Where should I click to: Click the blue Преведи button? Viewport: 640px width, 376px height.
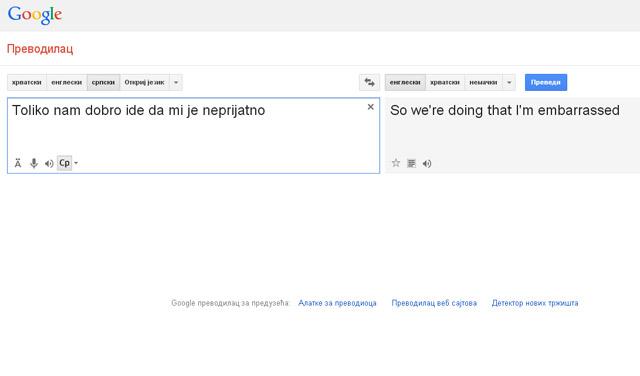(x=546, y=82)
